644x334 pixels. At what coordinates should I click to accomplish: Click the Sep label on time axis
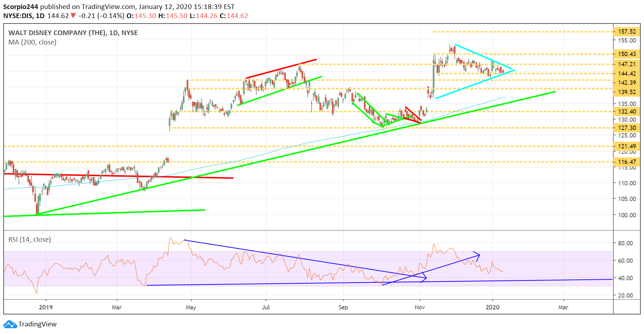point(343,307)
